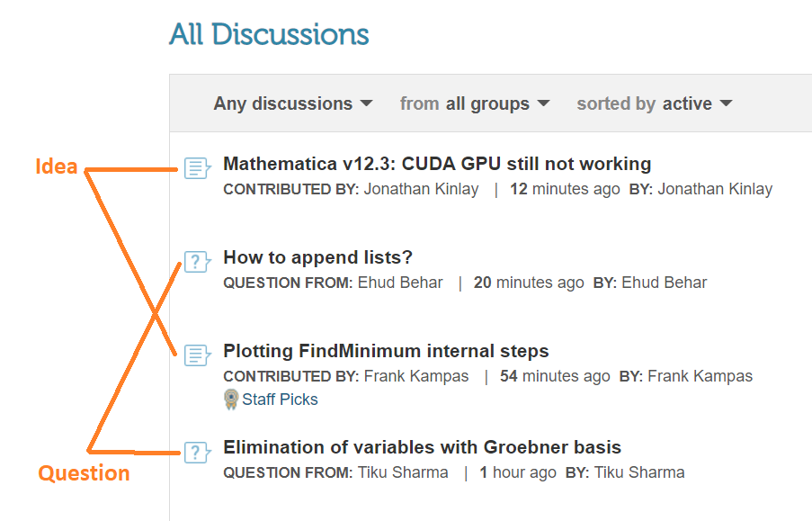Click the Staff Picks ribbon badge icon
The height and width of the screenshot is (521, 812).
231,400
